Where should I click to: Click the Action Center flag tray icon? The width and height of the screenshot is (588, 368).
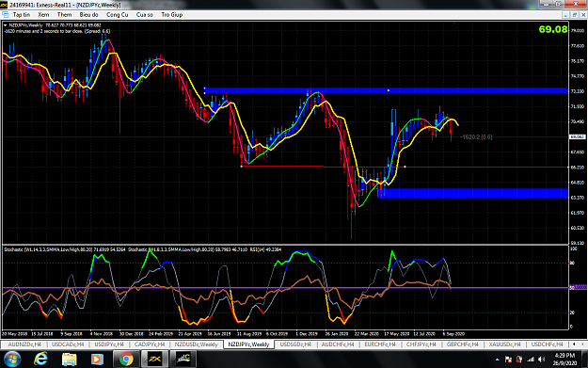(508, 360)
